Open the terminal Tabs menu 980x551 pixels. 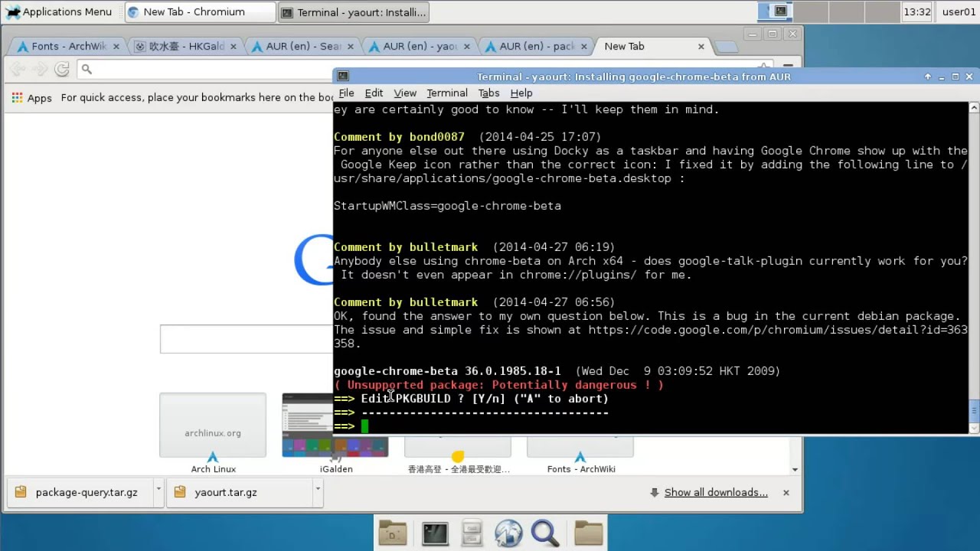click(x=488, y=93)
